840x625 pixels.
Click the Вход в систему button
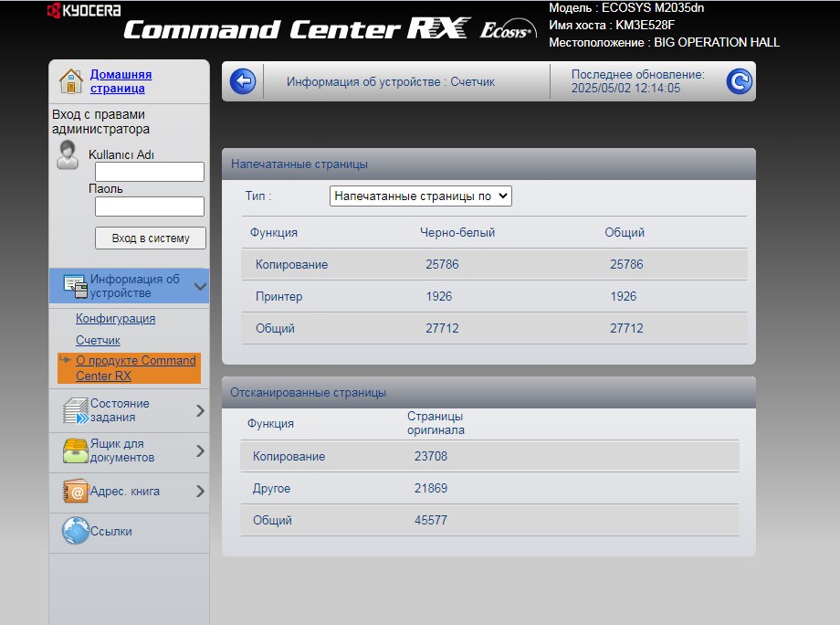151,238
